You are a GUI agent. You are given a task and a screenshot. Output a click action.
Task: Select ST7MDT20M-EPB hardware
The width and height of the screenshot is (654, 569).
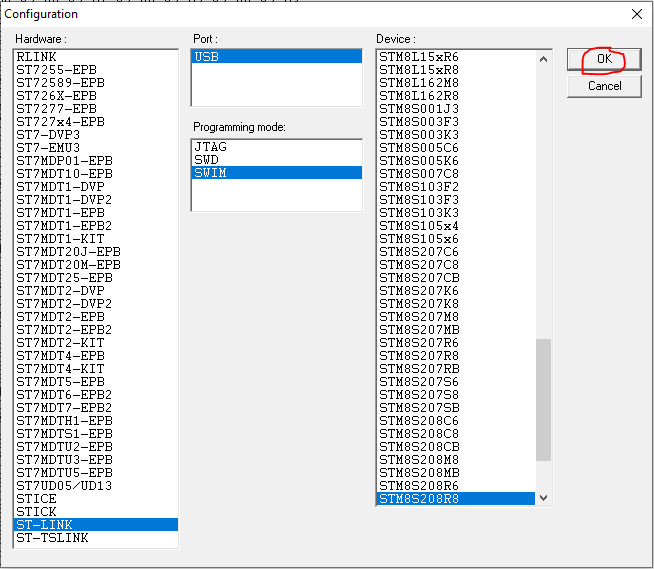96,264
